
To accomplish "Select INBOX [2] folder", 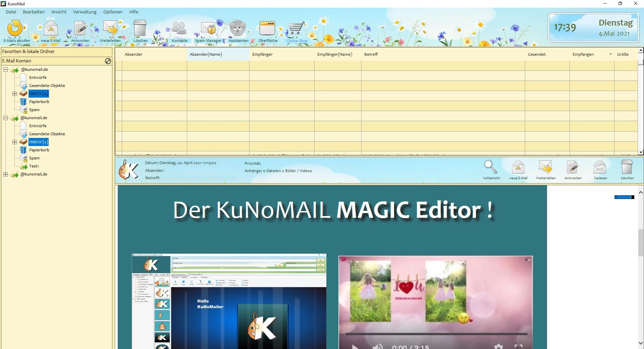I will click(39, 142).
